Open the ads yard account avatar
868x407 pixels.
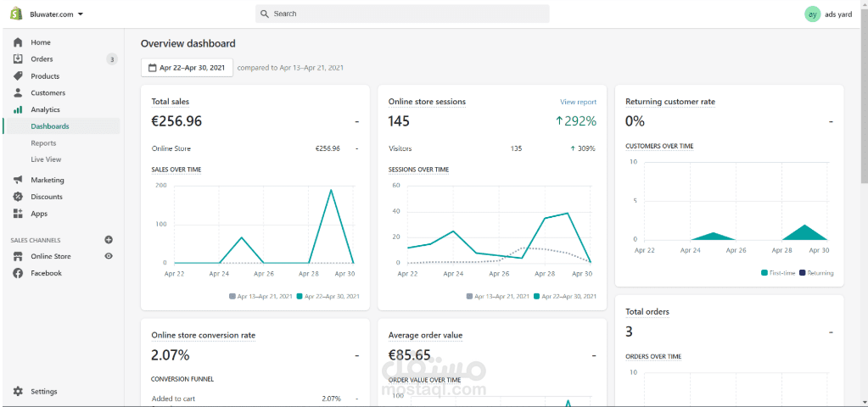812,14
